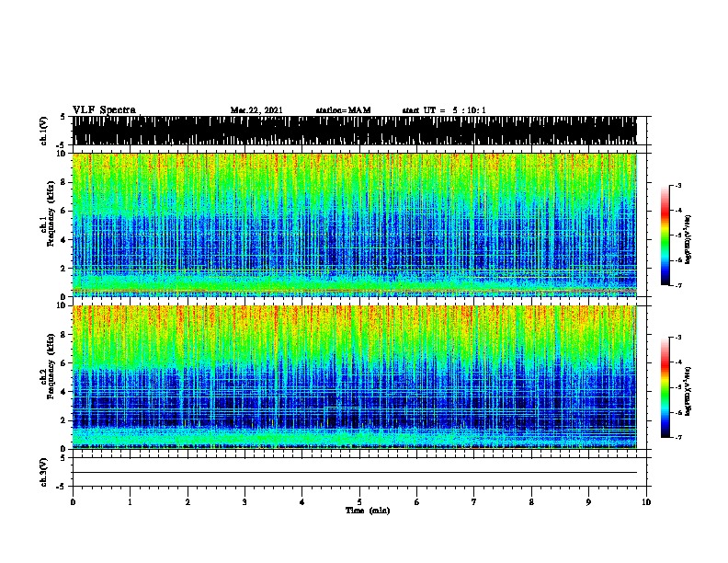The width and height of the screenshot is (728, 563).
Task: Click the "ch.1(V)" waveform axis label
Action: click(43, 131)
